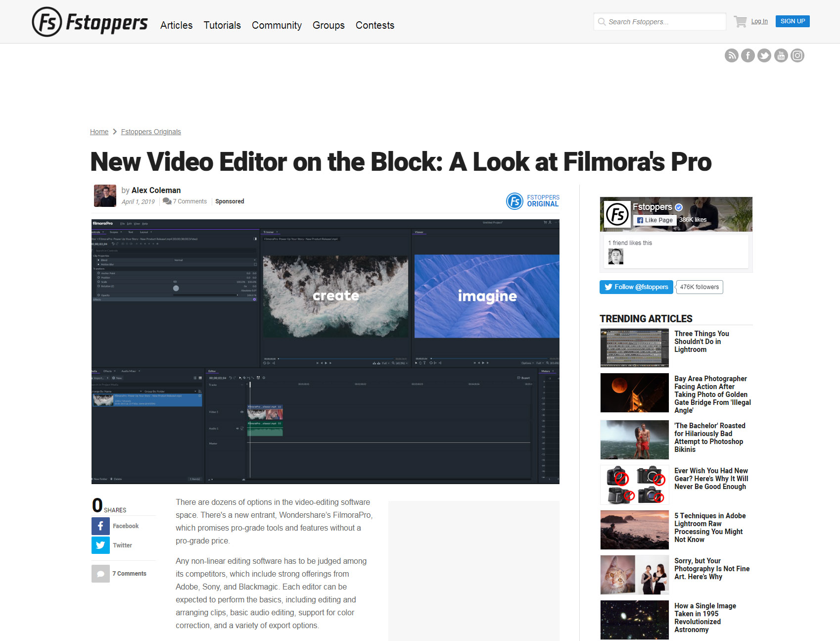Click the Fstoppers Facebook page avatar
This screenshot has width=840, height=641.
point(617,214)
